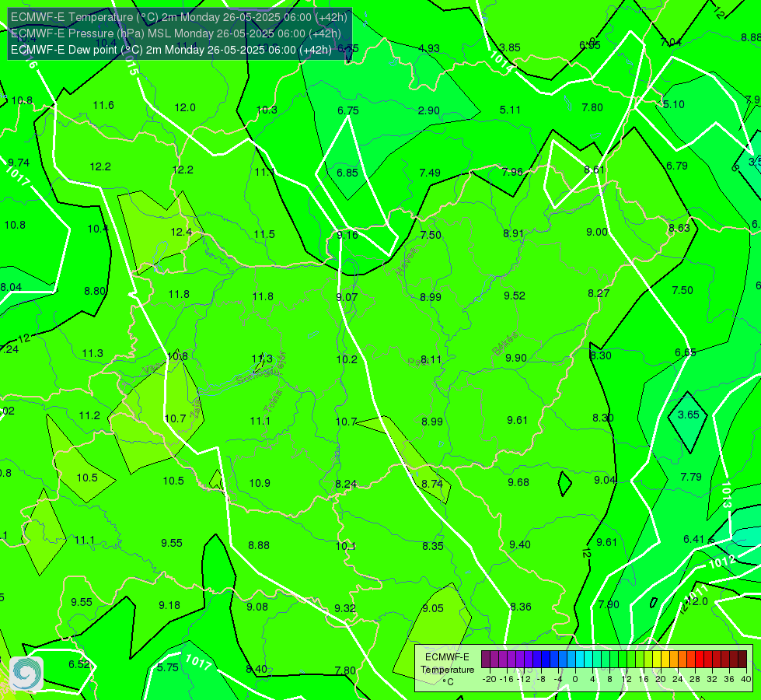Click the 1014 isobar label

[501, 62]
